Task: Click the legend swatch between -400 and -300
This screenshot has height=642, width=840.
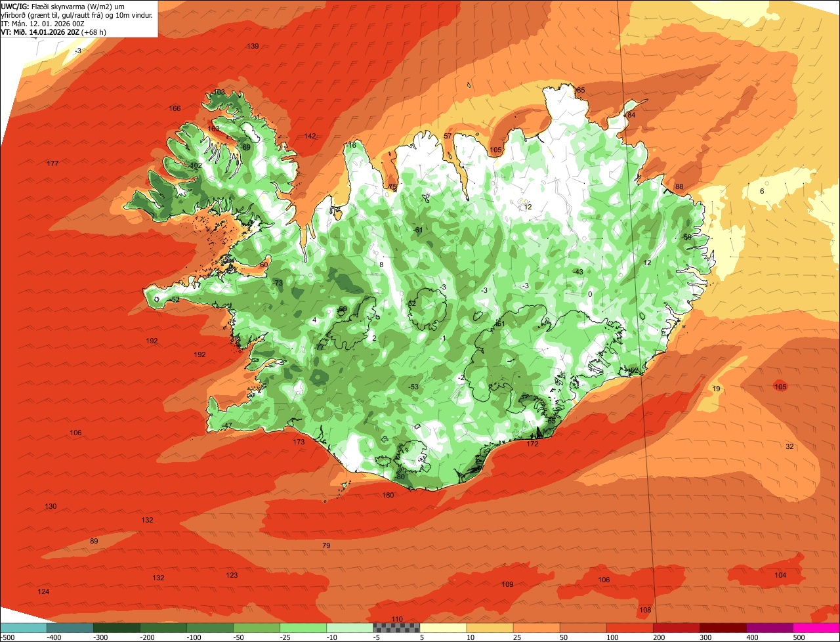Action: click(x=70, y=628)
